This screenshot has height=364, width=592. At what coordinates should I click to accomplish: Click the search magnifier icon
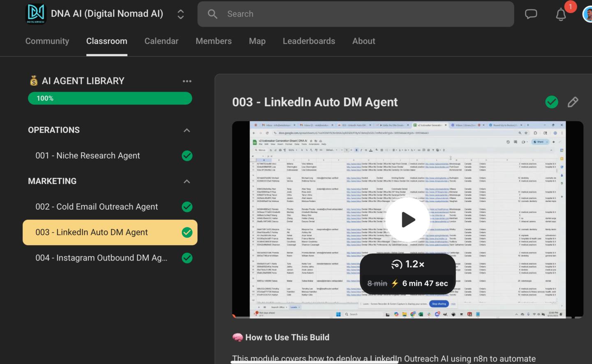click(212, 14)
